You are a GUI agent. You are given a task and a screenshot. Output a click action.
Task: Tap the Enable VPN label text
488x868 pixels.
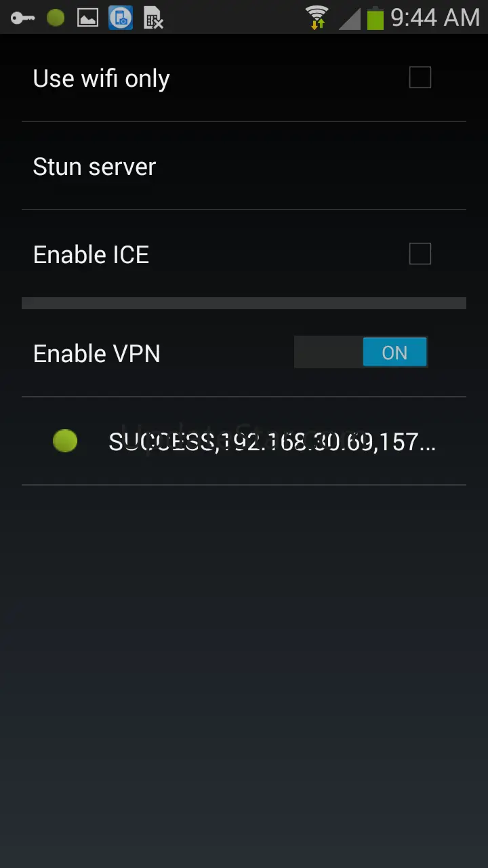point(96,353)
